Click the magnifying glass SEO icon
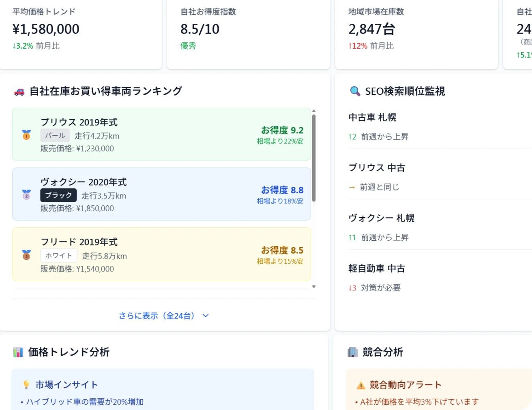Viewport: 532px width, 410px height. coord(355,92)
